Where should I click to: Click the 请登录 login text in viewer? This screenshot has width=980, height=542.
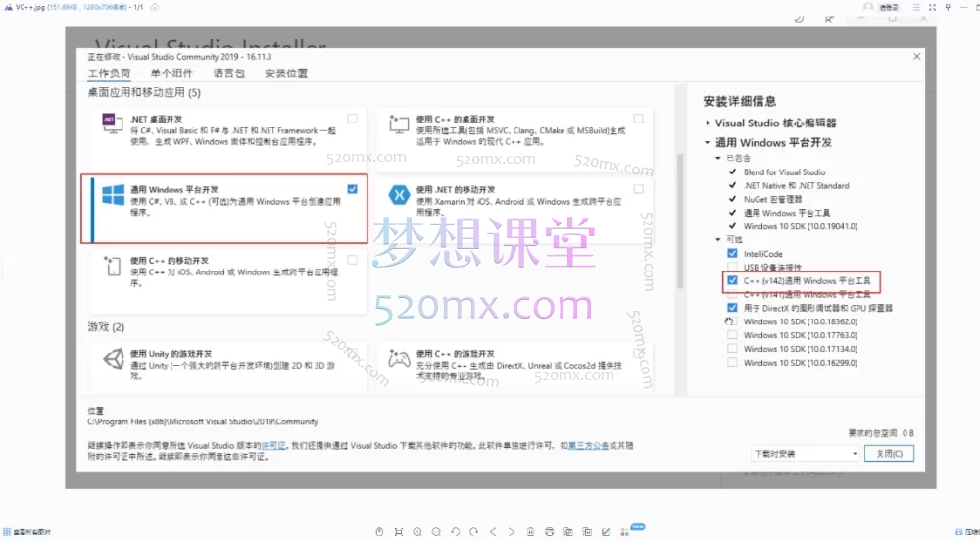[888, 8]
